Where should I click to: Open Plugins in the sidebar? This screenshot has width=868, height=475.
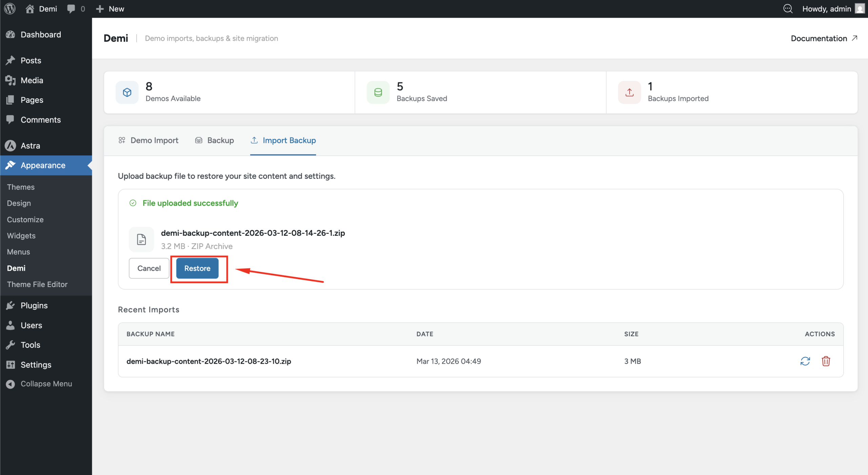[34, 305]
